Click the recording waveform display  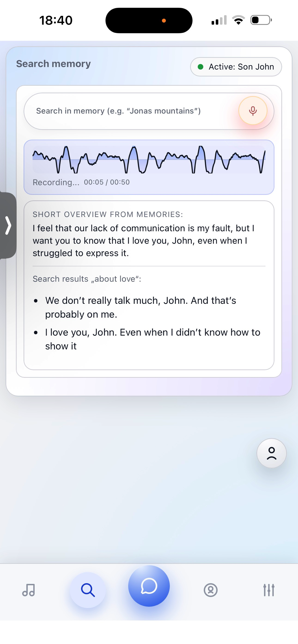point(149,160)
